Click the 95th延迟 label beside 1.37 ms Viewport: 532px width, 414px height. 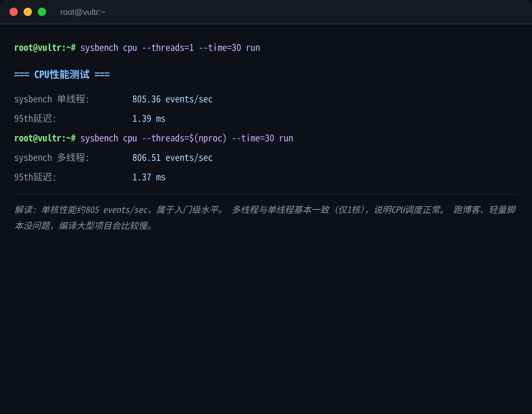click(x=35, y=177)
